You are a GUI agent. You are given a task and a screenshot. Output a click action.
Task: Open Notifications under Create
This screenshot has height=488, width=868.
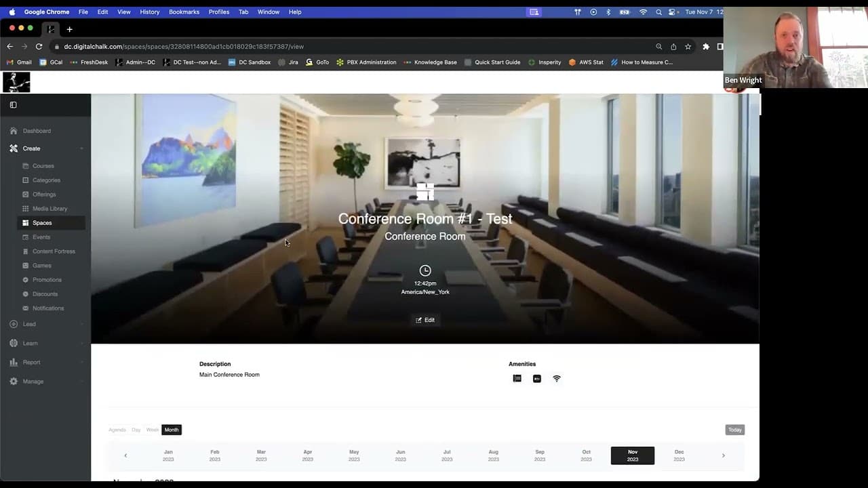[x=48, y=308]
